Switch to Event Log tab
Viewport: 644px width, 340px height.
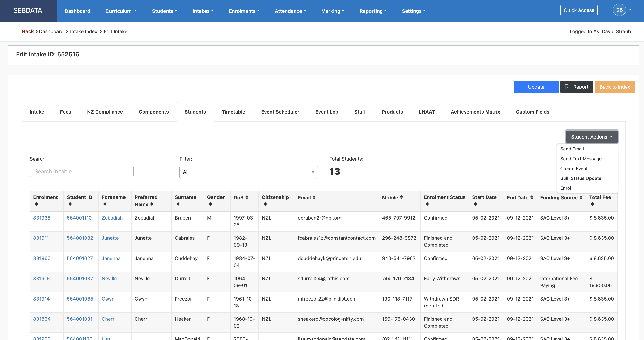click(x=326, y=112)
